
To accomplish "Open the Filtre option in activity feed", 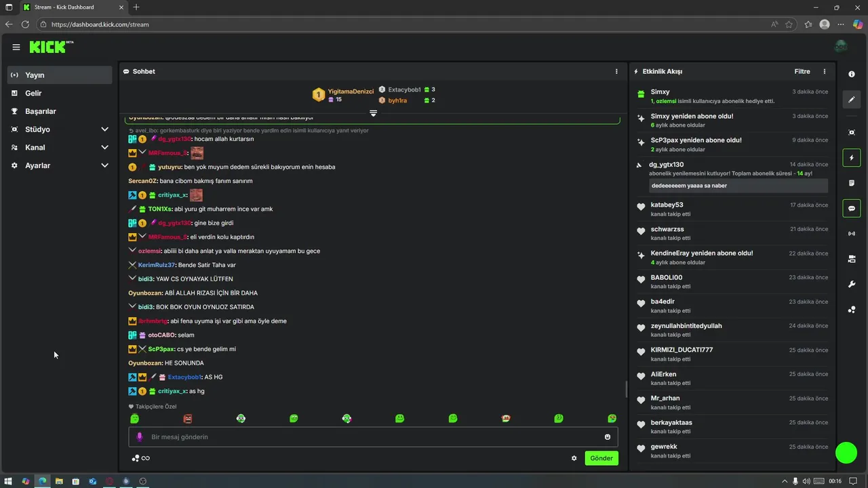I will point(802,71).
